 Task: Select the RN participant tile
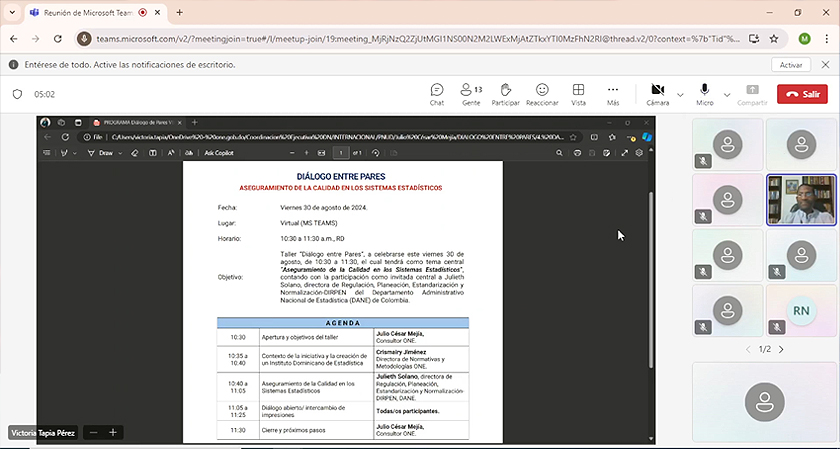point(801,311)
